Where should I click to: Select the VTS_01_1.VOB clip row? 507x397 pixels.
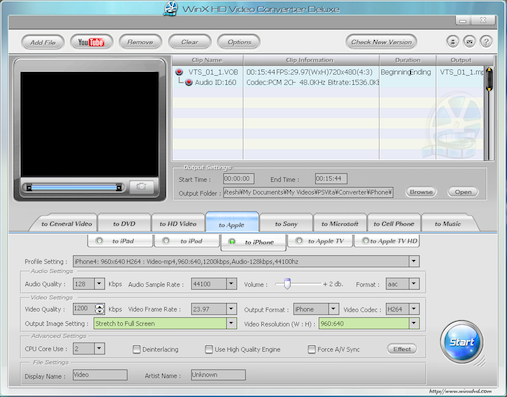(x=328, y=72)
